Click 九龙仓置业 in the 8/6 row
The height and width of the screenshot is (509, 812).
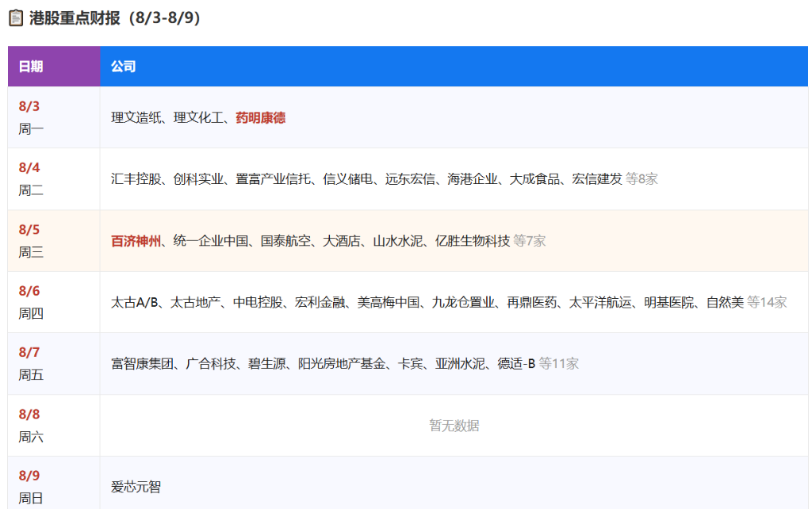(x=463, y=302)
